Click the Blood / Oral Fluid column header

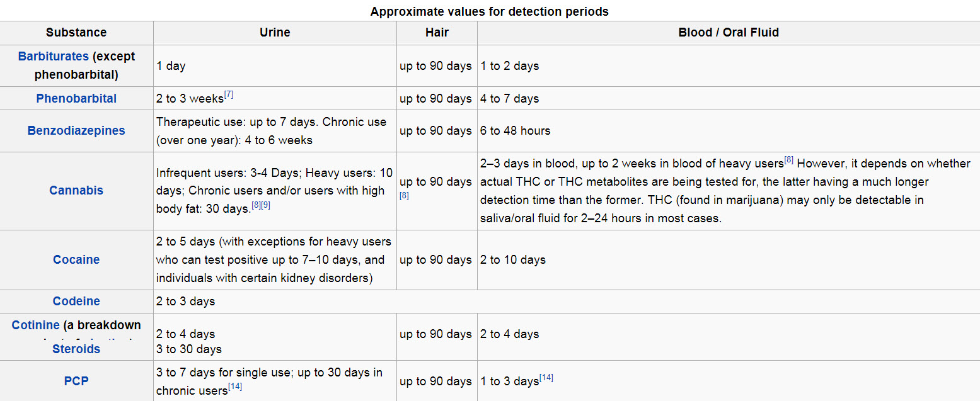click(x=729, y=33)
